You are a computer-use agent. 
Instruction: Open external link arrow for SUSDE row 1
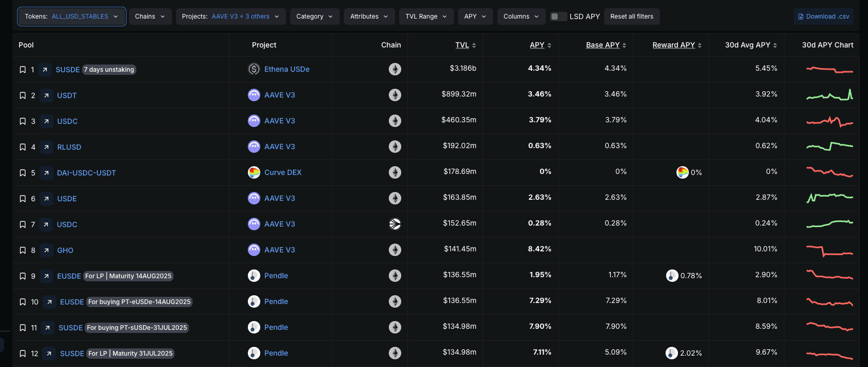click(x=45, y=70)
